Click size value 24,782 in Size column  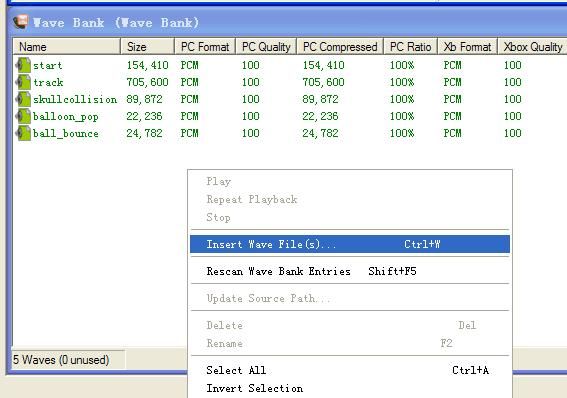point(144,133)
